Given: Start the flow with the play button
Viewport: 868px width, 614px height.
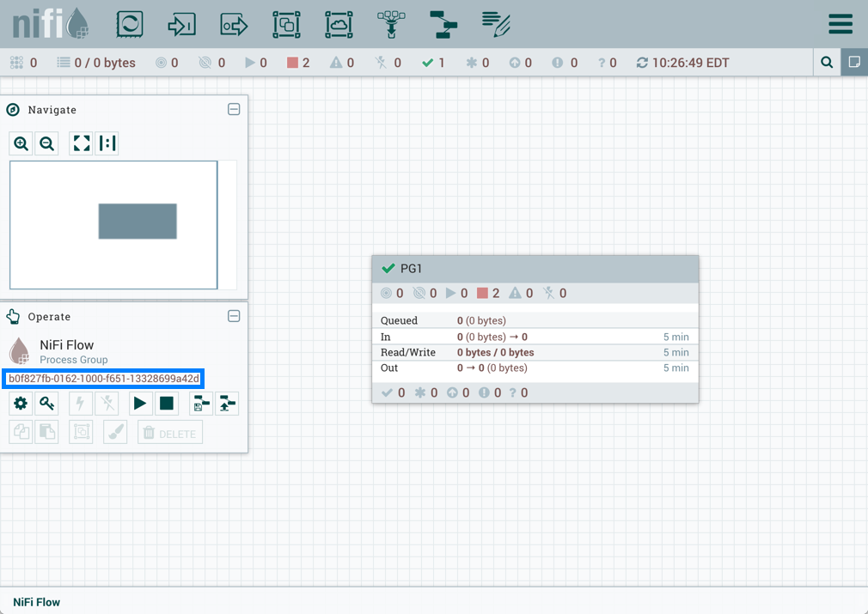Looking at the screenshot, I should click(139, 403).
